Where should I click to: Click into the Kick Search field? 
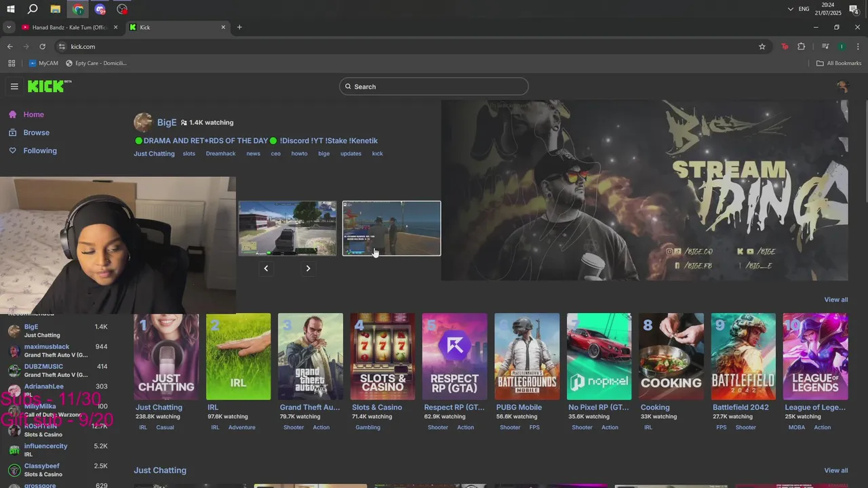[x=434, y=86]
